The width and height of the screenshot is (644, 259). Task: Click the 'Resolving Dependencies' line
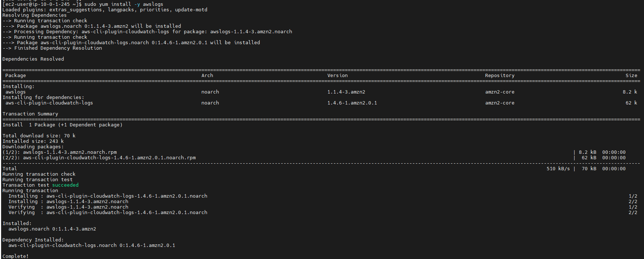(35, 15)
